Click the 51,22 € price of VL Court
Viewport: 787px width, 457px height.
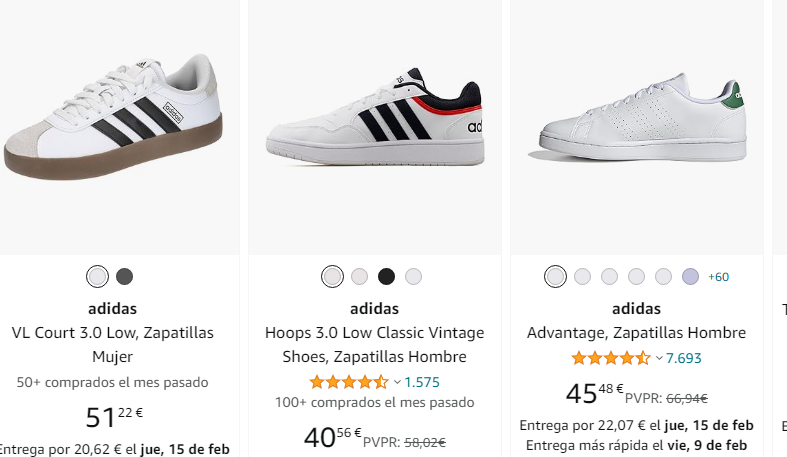114,417
